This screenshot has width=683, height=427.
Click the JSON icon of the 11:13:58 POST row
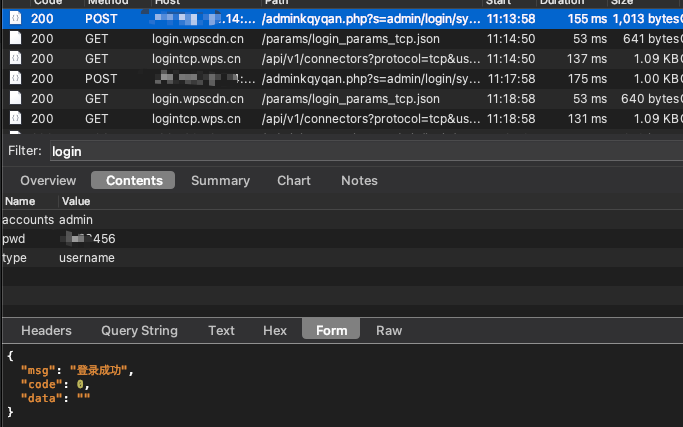click(x=15, y=18)
